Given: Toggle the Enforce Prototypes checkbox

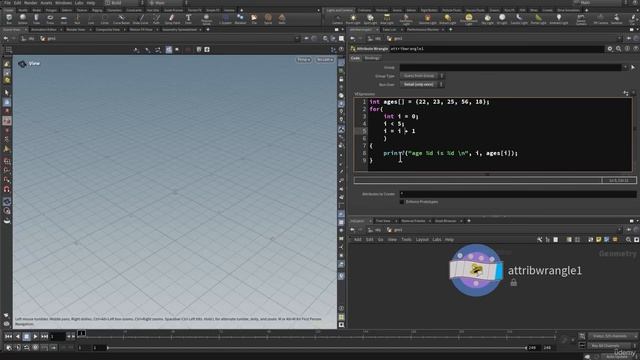Looking at the screenshot, I should pos(402,202).
